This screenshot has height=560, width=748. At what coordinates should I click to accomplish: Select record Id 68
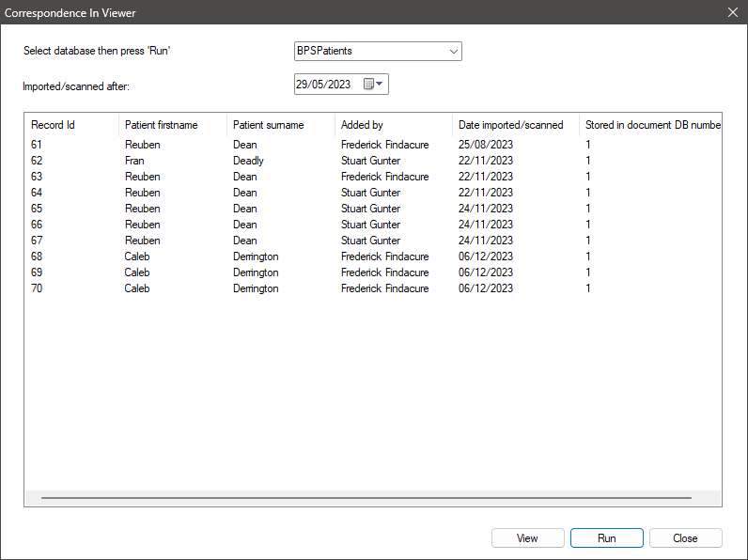pos(37,257)
